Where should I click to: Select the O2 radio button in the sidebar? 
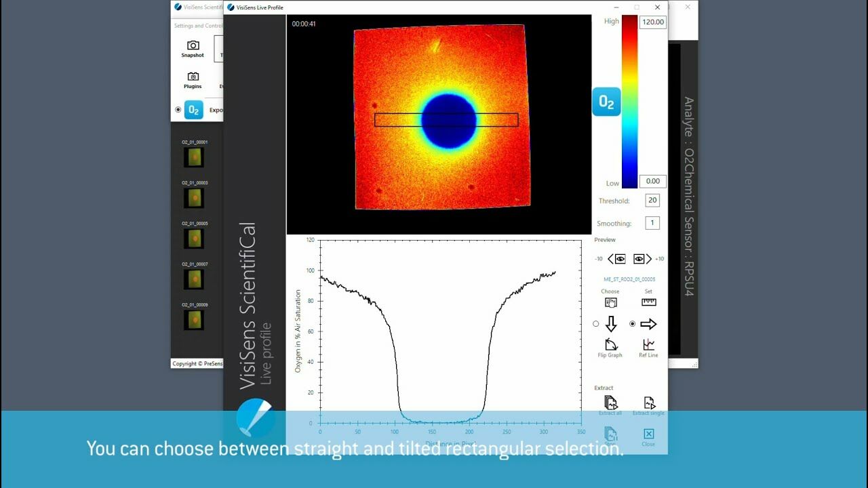tap(178, 109)
